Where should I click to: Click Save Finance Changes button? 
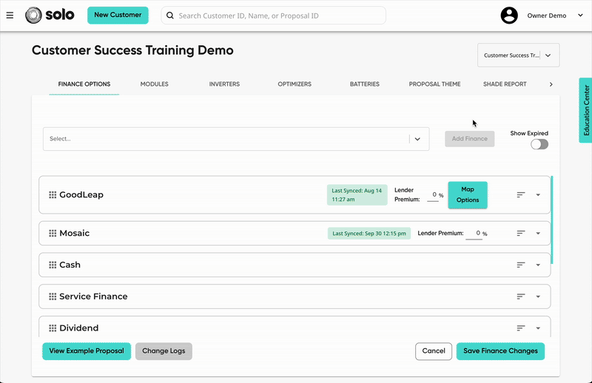point(500,351)
